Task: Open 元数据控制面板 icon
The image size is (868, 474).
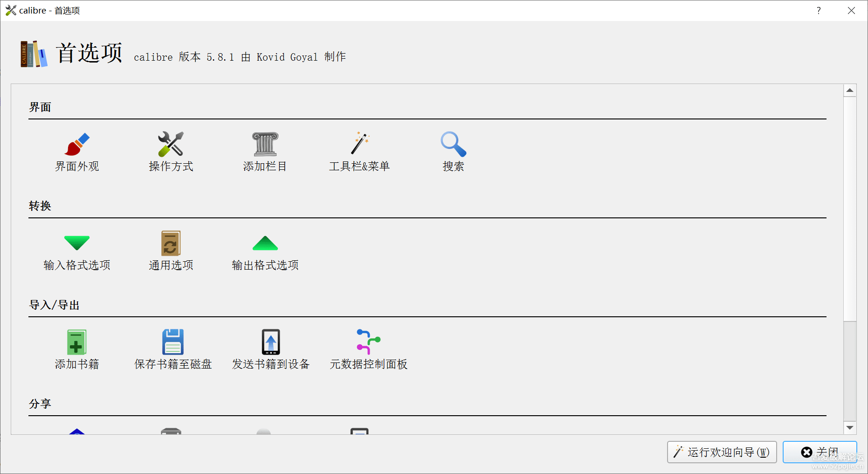Action: pos(368,342)
